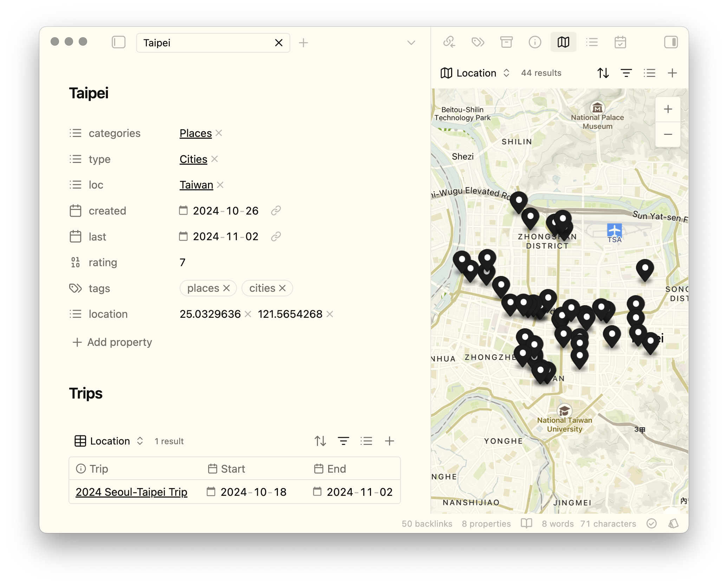Open the tab list chevron dropdown
728x585 pixels.
tap(411, 43)
